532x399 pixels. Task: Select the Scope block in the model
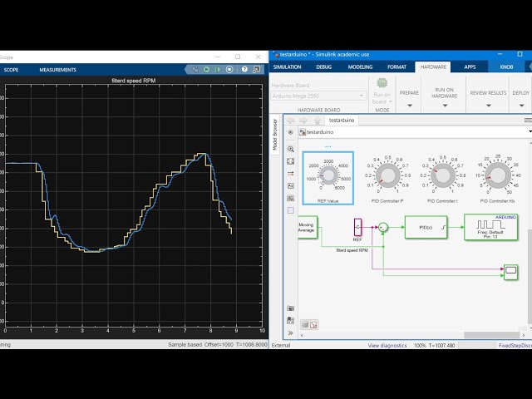(x=511, y=273)
